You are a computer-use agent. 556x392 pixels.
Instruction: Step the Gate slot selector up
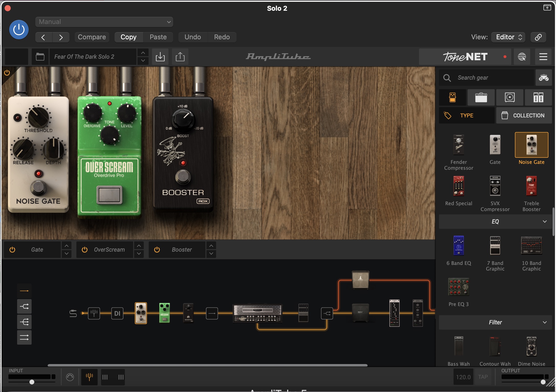pyautogui.click(x=66, y=246)
